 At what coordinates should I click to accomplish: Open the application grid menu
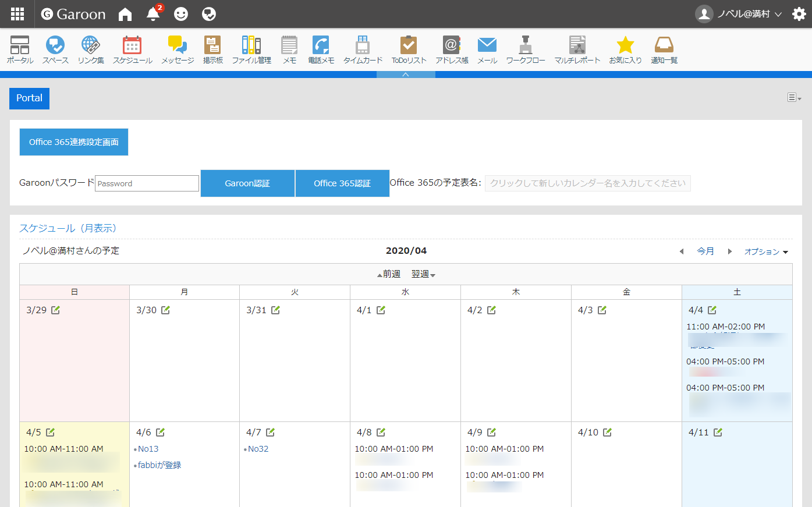coord(17,14)
